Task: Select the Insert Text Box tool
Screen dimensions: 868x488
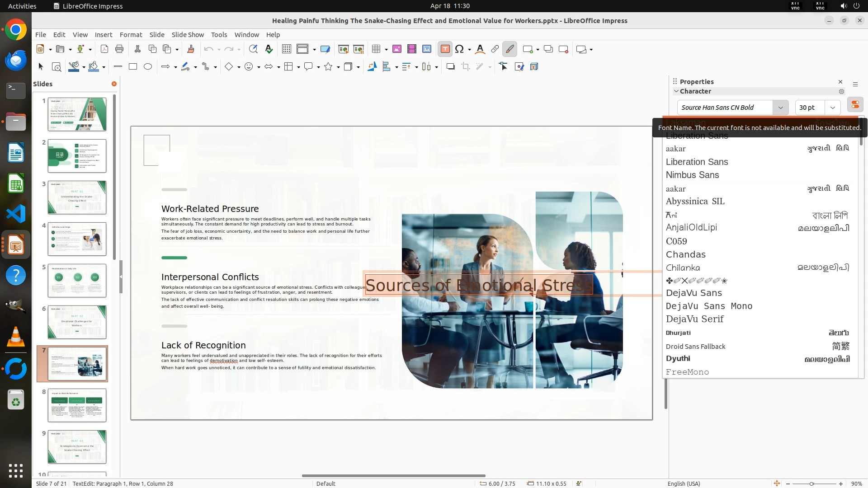Action: (445, 49)
